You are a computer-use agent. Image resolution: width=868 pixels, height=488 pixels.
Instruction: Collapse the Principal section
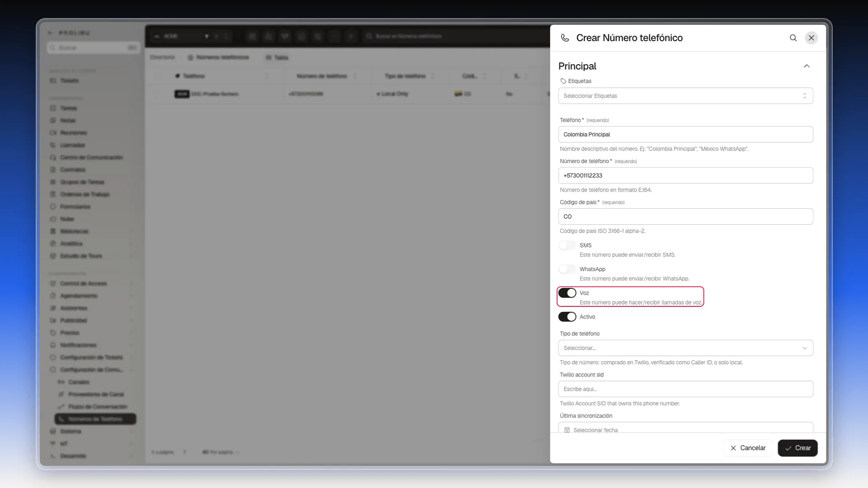point(807,66)
